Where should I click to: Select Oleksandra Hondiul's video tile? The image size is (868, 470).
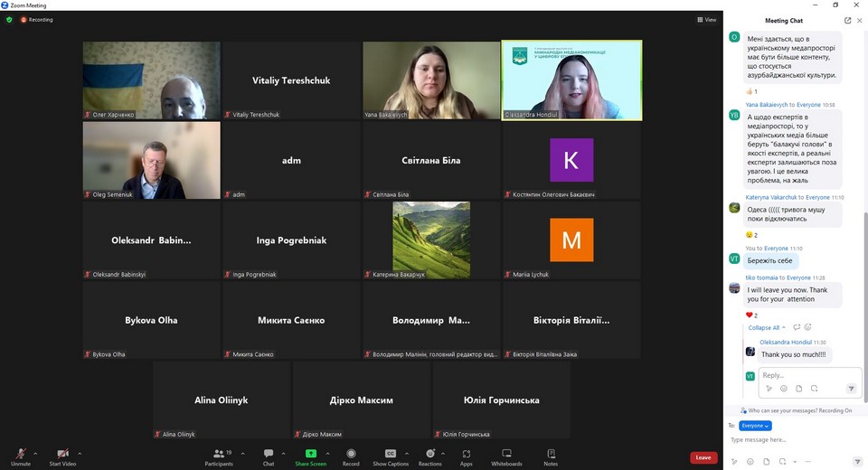571,80
